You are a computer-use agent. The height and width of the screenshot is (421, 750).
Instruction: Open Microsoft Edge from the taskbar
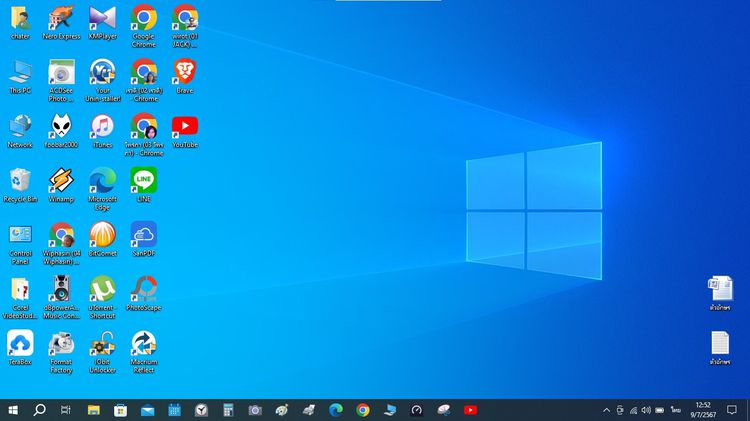pyautogui.click(x=336, y=410)
